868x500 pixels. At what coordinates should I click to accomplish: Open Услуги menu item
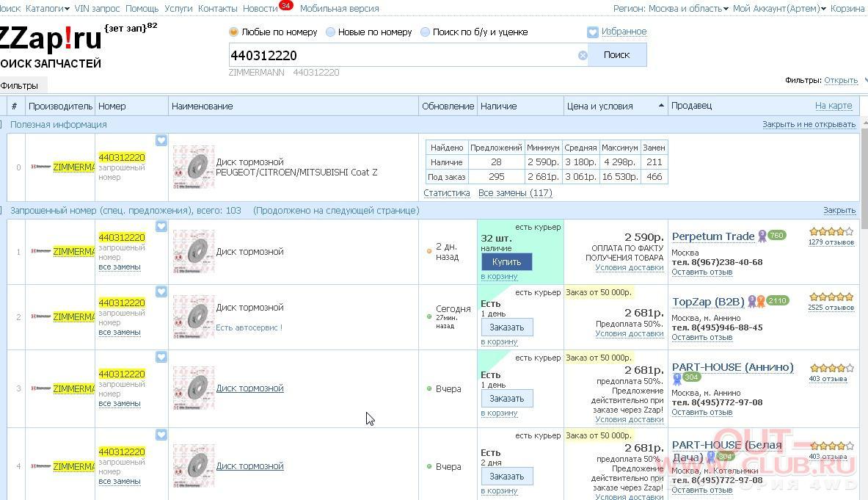point(178,8)
